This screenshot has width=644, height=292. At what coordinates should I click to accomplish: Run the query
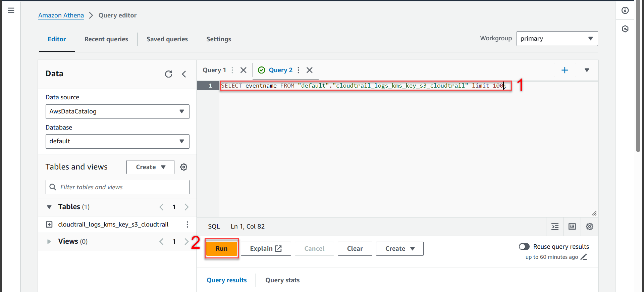222,249
